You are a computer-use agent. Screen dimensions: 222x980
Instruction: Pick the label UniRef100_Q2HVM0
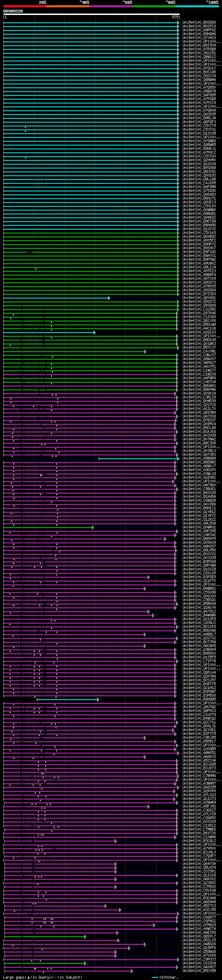coord(199,160)
